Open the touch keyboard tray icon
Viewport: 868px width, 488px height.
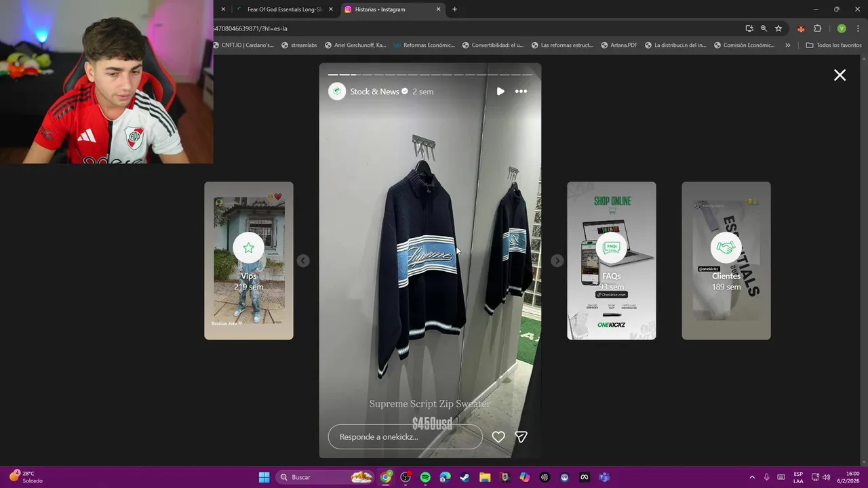781,477
